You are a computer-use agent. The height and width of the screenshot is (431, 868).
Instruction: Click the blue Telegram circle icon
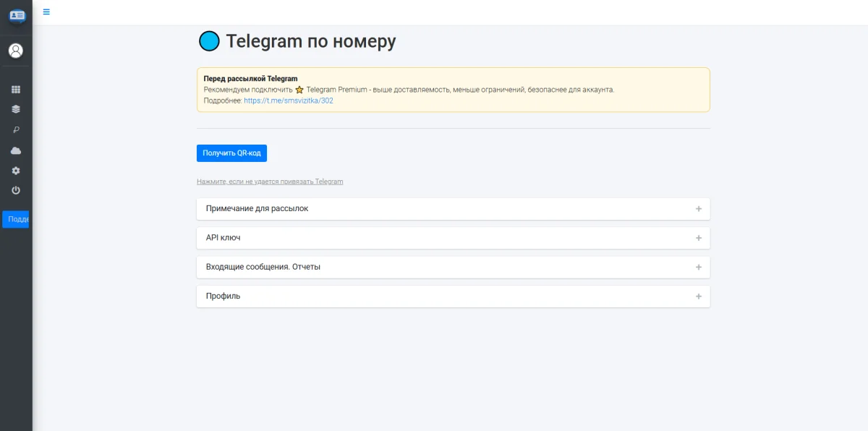[209, 41]
